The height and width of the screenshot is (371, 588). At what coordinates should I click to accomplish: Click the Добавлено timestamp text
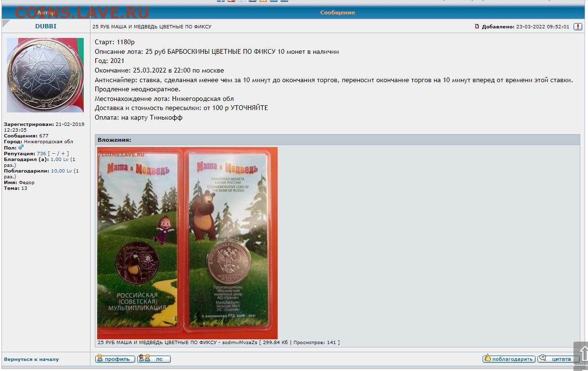pyautogui.click(x=525, y=27)
